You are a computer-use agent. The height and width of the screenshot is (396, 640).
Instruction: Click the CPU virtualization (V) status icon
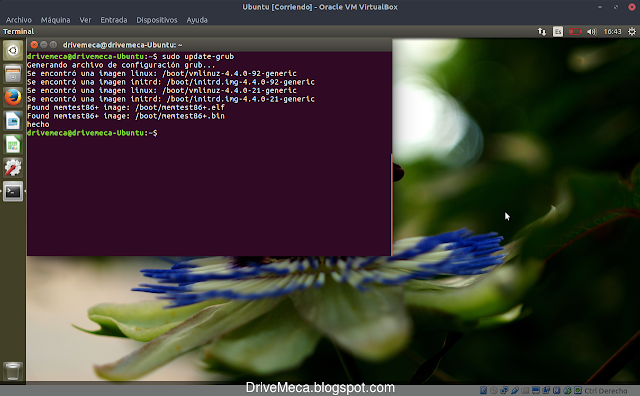556,391
